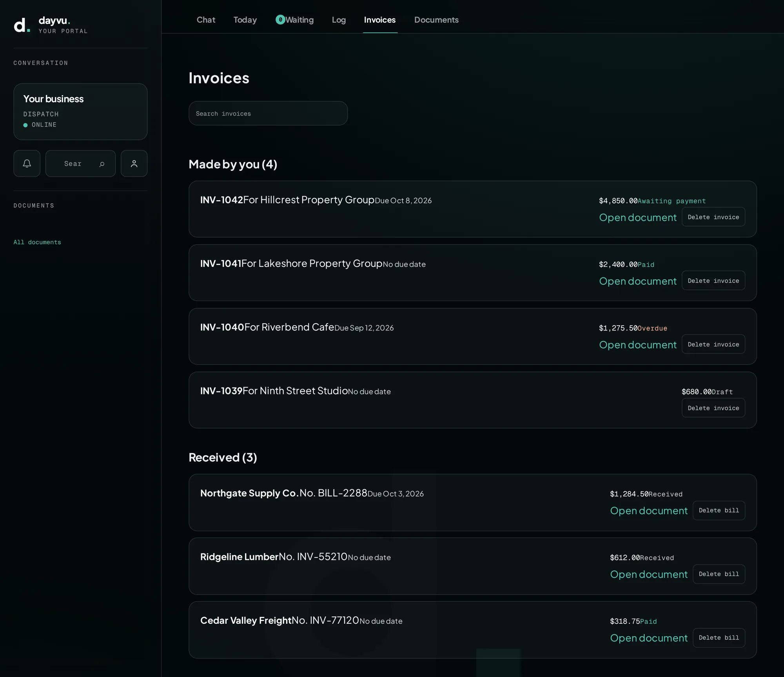Click the $318.75 amount
Viewport: 784px width, 677px height.
point(625,621)
